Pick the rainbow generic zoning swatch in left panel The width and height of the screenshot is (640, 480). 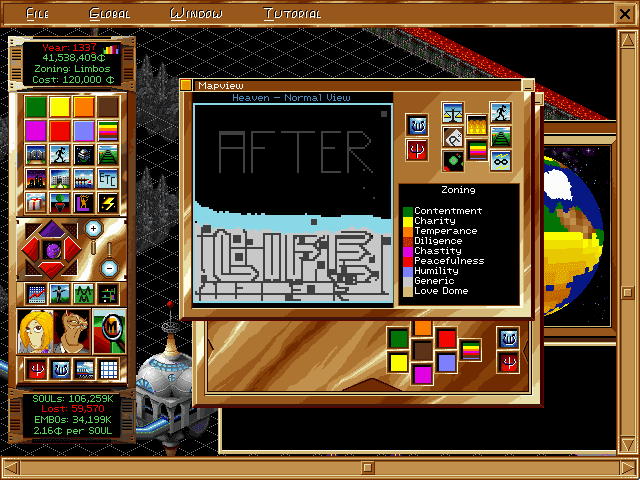(x=108, y=131)
